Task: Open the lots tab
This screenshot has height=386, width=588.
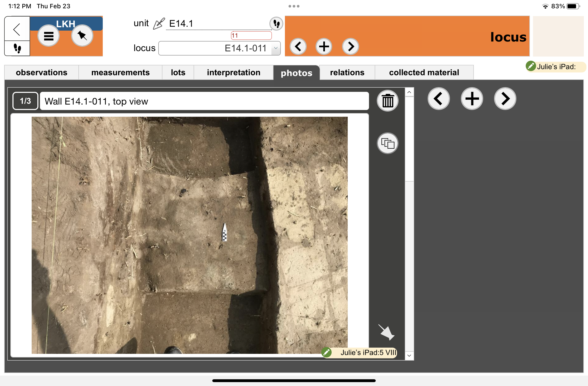Action: (178, 72)
